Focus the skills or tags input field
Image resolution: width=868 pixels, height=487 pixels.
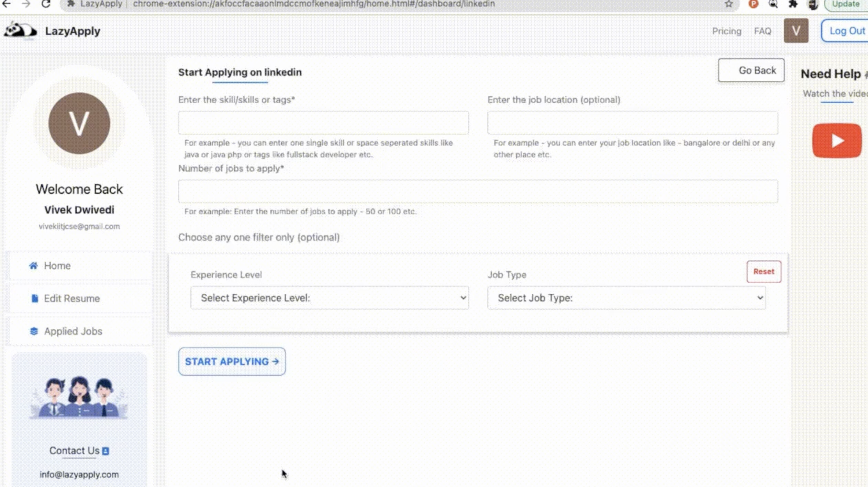[323, 123]
